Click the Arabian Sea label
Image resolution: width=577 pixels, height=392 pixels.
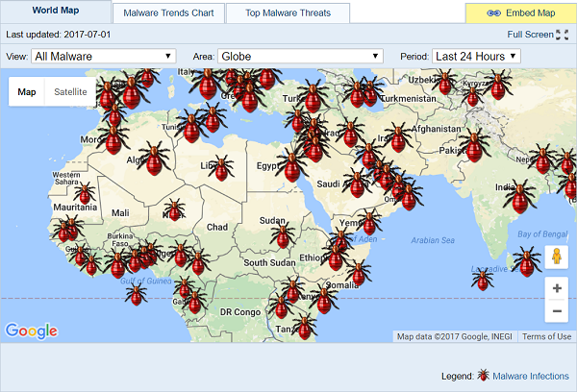[x=433, y=240]
